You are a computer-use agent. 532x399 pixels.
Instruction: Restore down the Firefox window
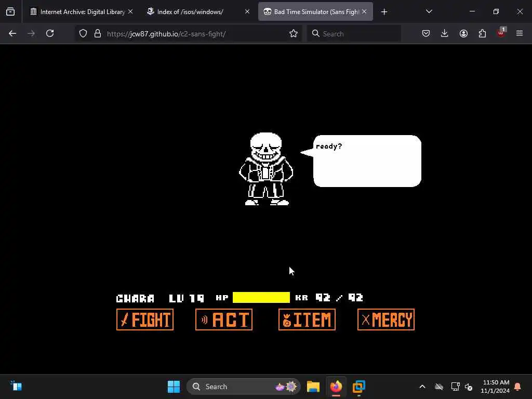point(496,11)
